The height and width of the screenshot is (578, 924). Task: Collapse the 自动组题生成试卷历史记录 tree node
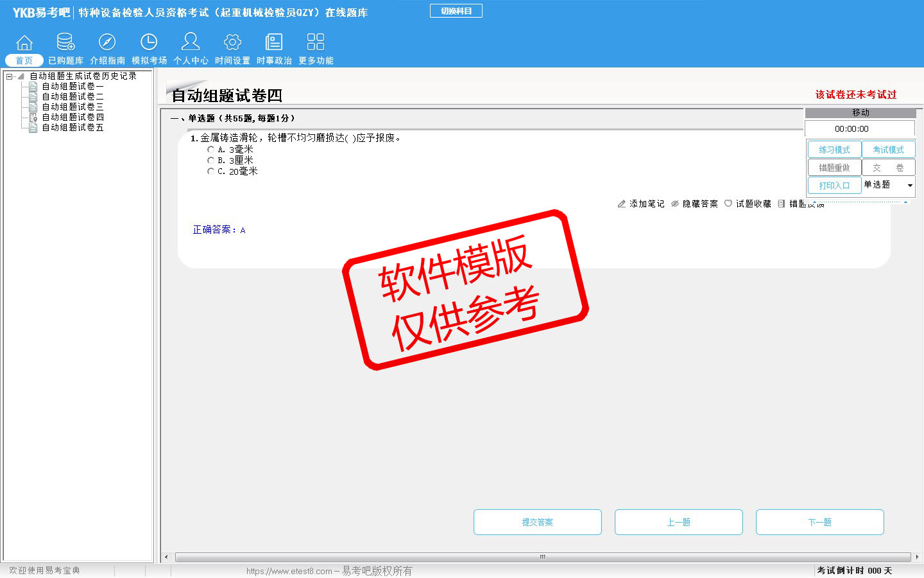[x=10, y=76]
